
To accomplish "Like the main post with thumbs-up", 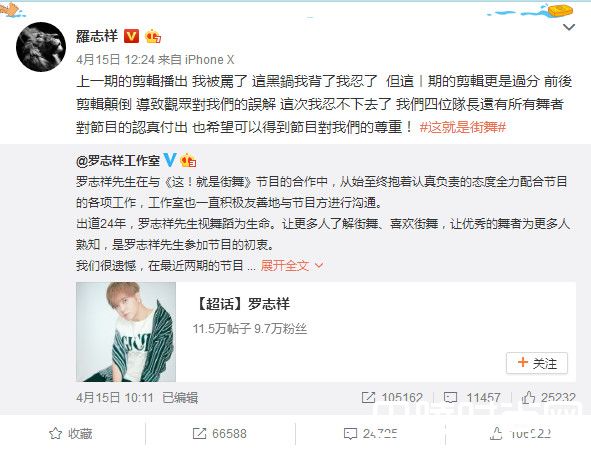I will pos(521,434).
